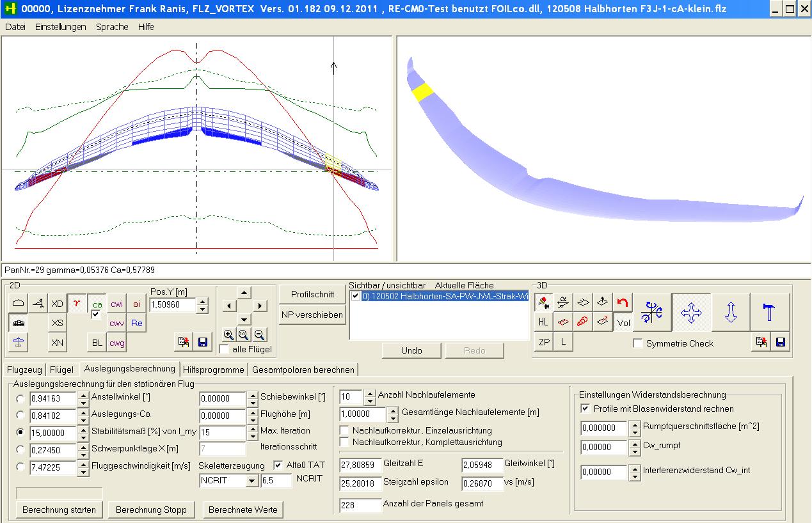This screenshot has width=812, height=523.
Task: Click the red gamma display button
Action: pyautogui.click(x=77, y=303)
